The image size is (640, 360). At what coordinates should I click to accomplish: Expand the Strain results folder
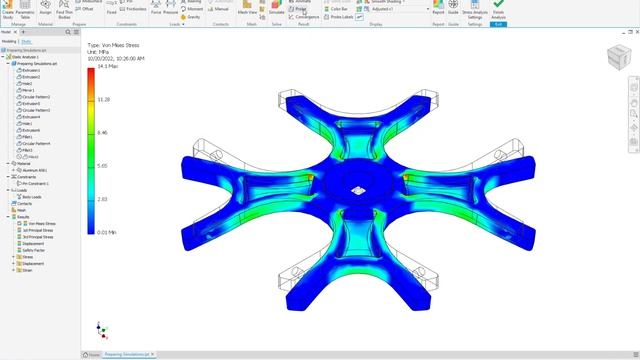13,270
